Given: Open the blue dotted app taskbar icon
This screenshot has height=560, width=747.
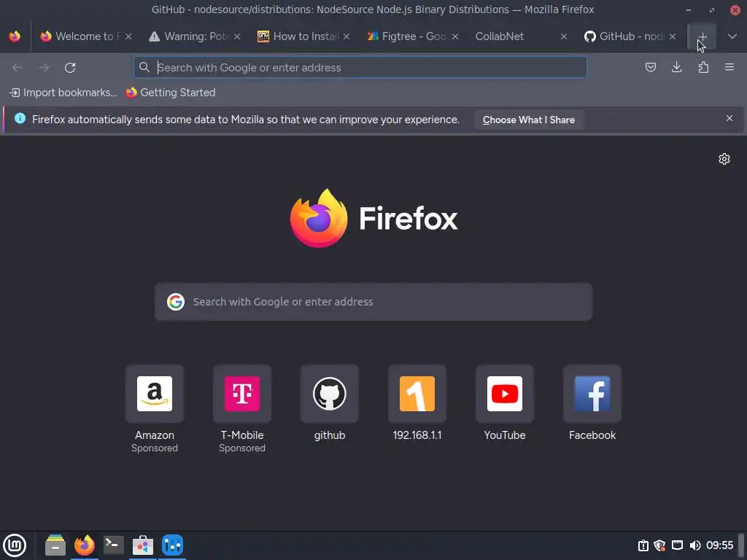Looking at the screenshot, I should coord(172,545).
